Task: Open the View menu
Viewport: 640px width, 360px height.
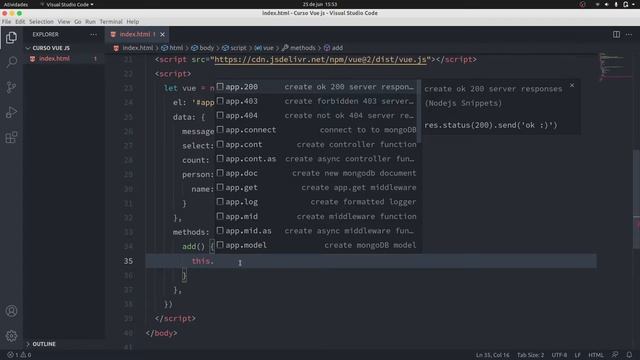Action: (x=64, y=22)
